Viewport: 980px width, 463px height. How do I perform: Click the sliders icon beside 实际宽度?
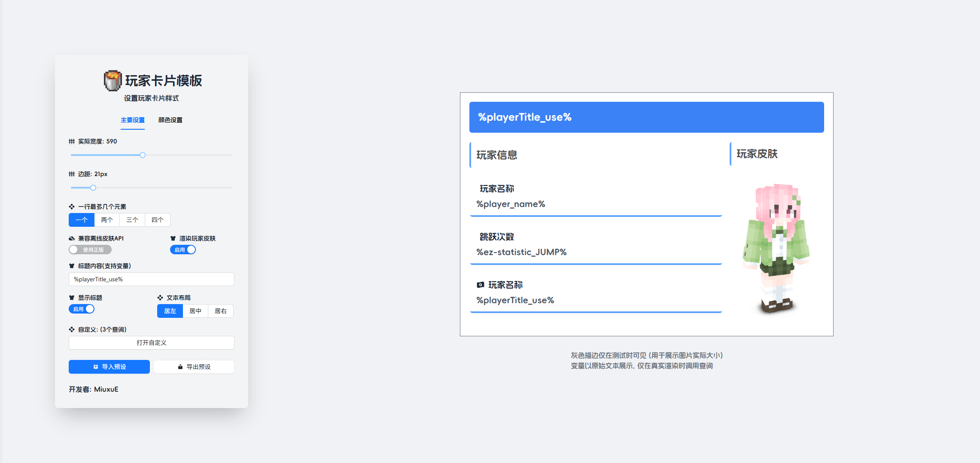[72, 141]
